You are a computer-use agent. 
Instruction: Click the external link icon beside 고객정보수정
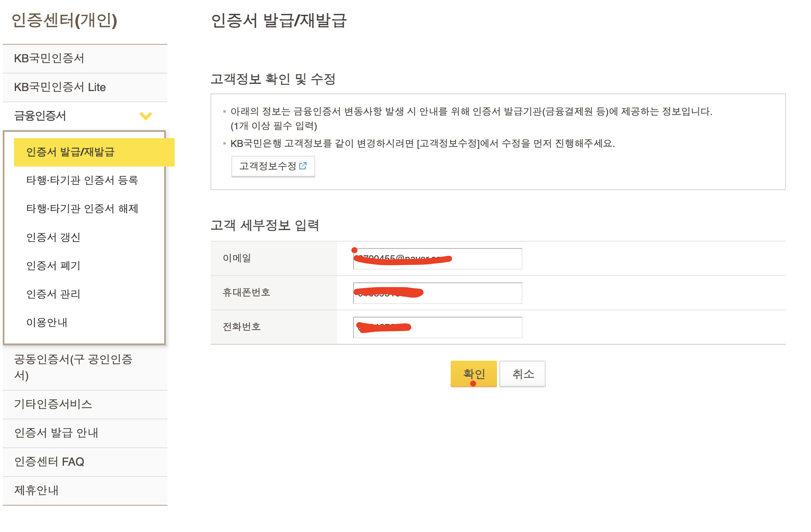[303, 166]
